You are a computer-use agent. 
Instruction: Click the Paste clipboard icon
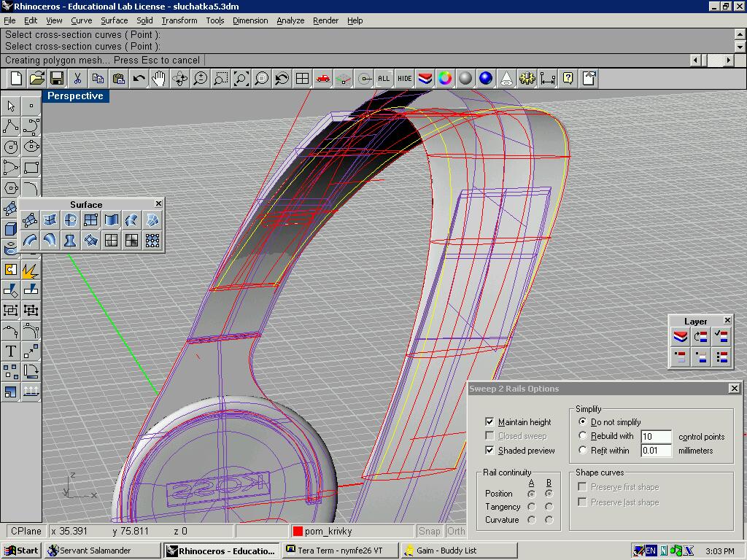pyautogui.click(x=119, y=79)
